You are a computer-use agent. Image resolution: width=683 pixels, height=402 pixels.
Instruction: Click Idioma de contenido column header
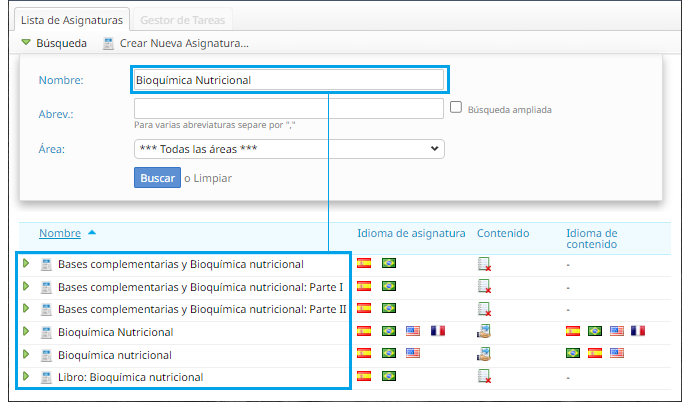[592, 239]
